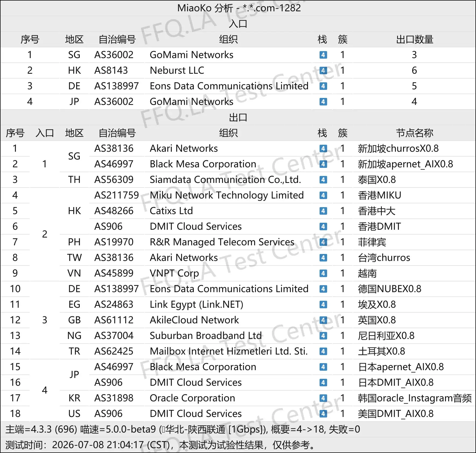Click the IPv4 badge in VNPT Corp row
Viewport: 476px width, 453px height.
pos(323,273)
